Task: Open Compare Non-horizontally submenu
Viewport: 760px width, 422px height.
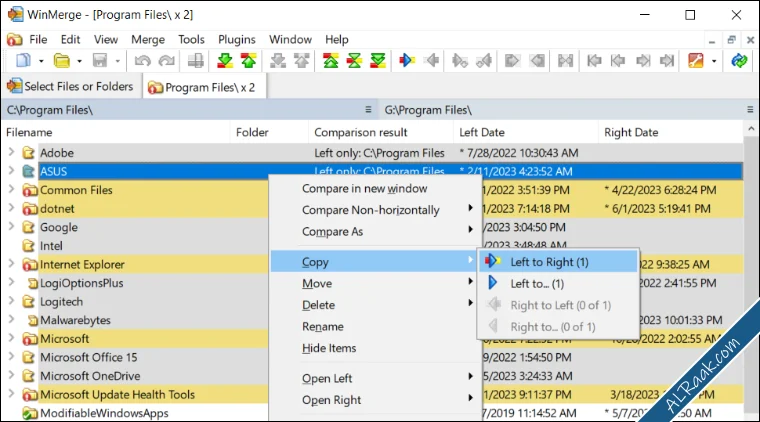Action: (x=373, y=210)
